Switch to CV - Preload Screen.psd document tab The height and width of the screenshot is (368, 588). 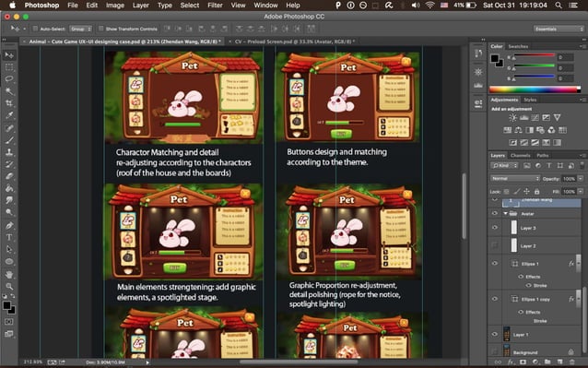[x=294, y=42]
